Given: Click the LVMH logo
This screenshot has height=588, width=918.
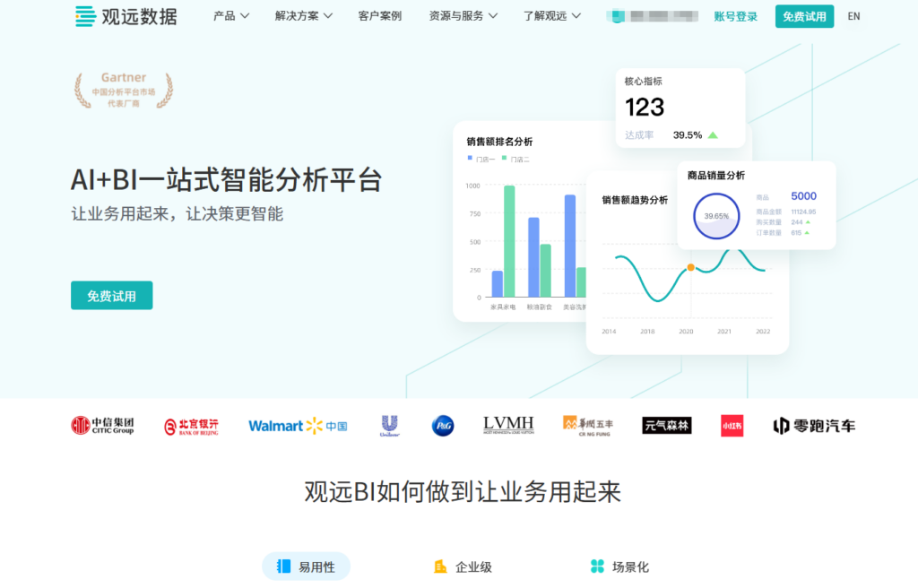Looking at the screenshot, I should 508,425.
